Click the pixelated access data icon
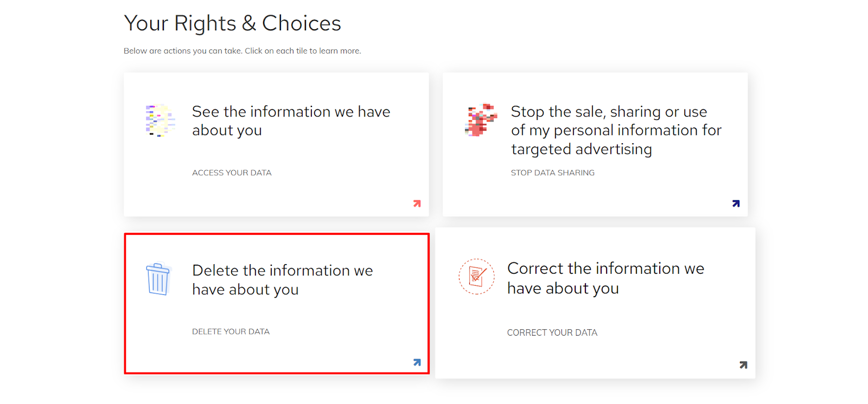Image resolution: width=868 pixels, height=404 pixels. (x=160, y=120)
